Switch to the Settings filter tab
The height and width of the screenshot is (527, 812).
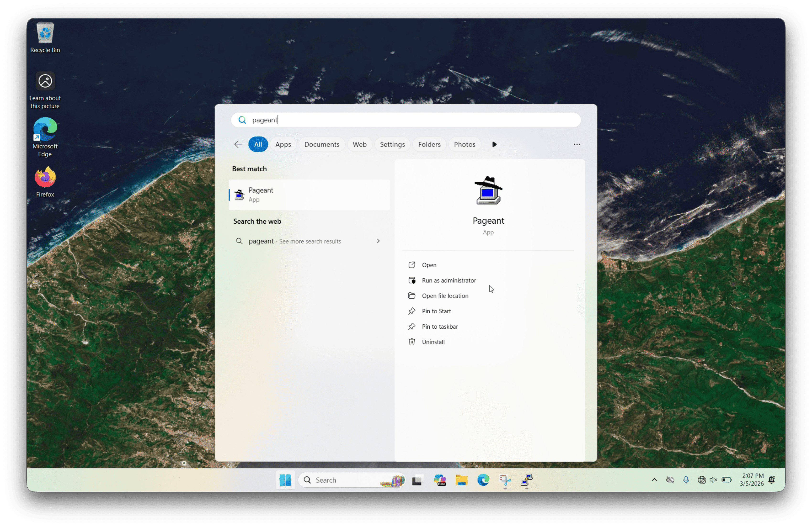point(392,144)
